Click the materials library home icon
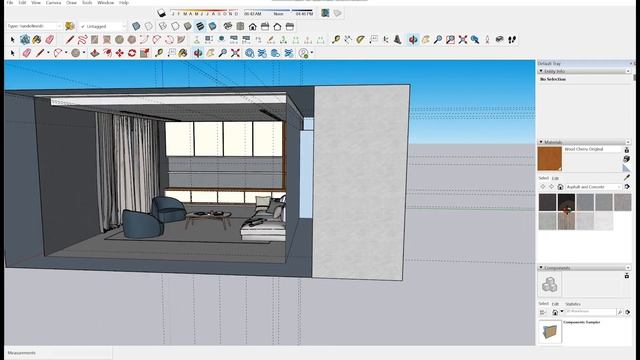Screen dimensions: 640x360 pos(560,187)
